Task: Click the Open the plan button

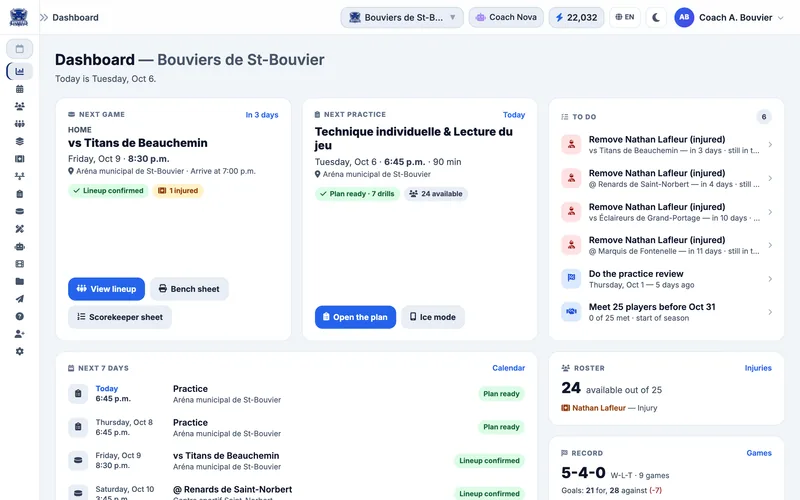Action: pos(355,317)
